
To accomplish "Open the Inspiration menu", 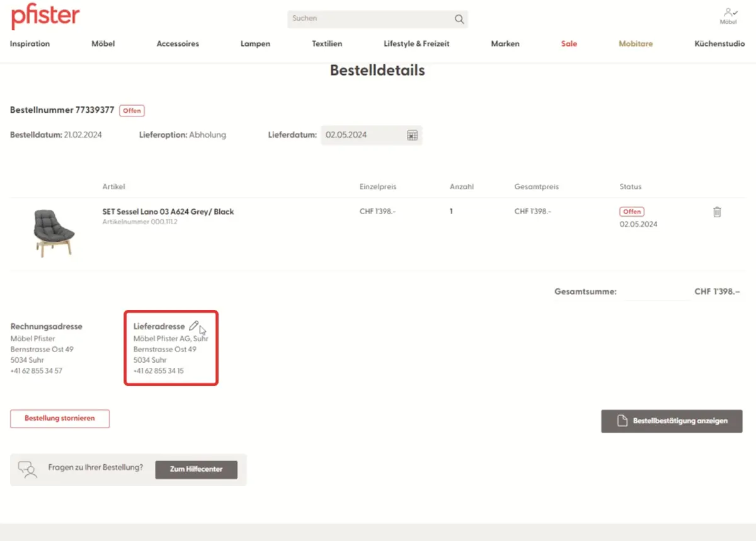I will pyautogui.click(x=30, y=44).
